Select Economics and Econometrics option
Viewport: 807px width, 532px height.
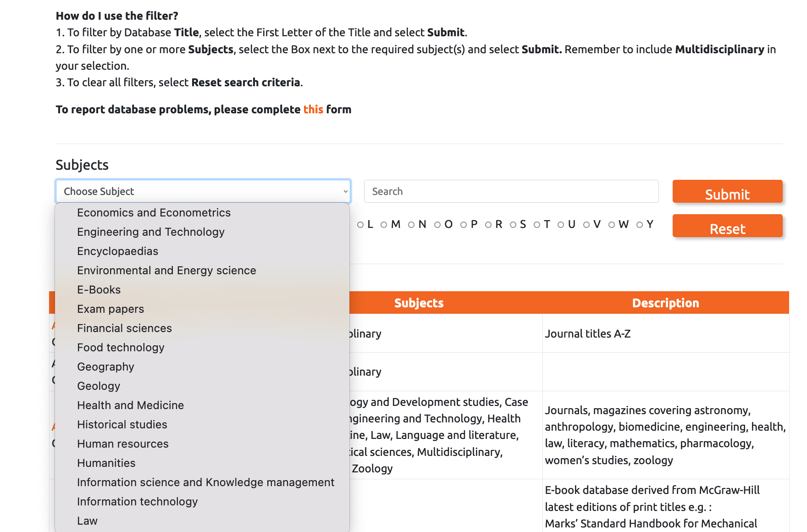pos(202,213)
